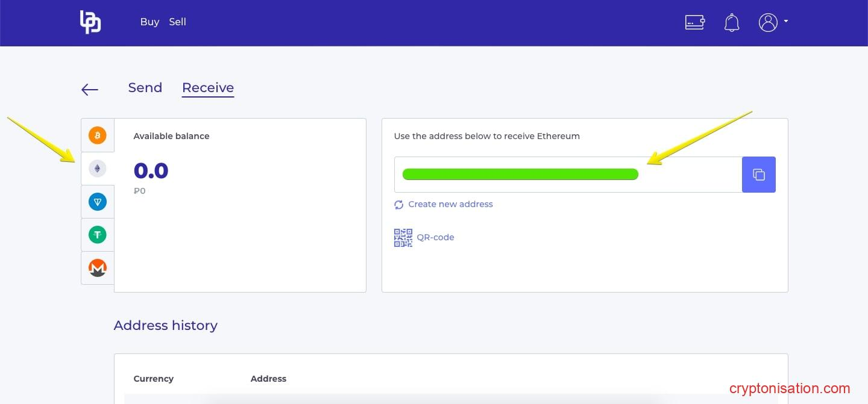The height and width of the screenshot is (404, 868).
Task: Show notifications via the bell icon
Action: click(731, 23)
